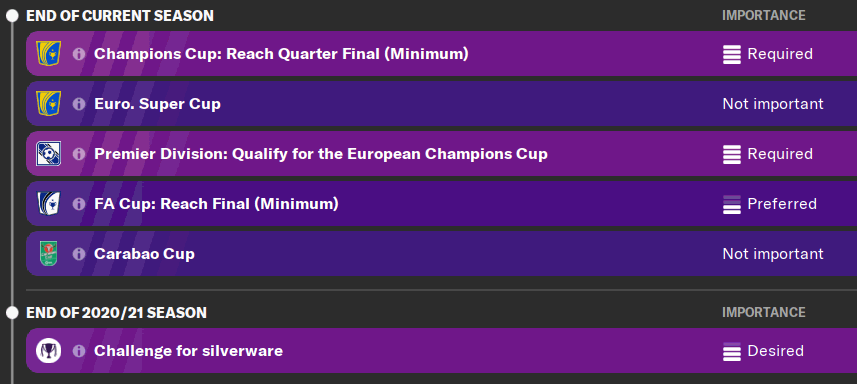Image resolution: width=857 pixels, height=384 pixels.
Task: Click Desired importance indicator for silverware
Action: 731,351
